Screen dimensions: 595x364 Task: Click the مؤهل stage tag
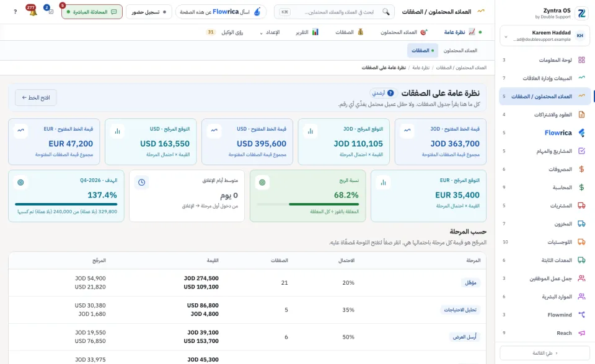[470, 282]
